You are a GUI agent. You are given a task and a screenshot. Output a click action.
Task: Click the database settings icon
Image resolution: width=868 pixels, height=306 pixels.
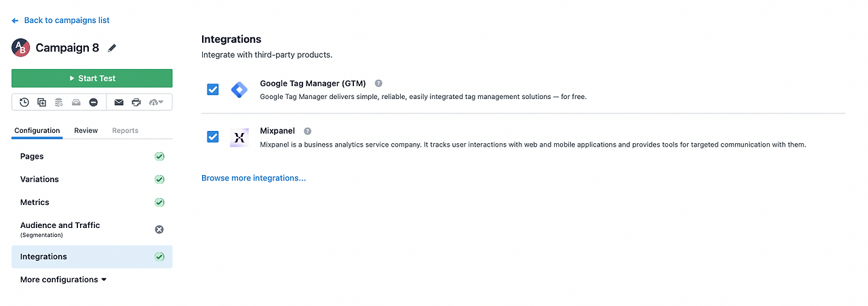[59, 102]
